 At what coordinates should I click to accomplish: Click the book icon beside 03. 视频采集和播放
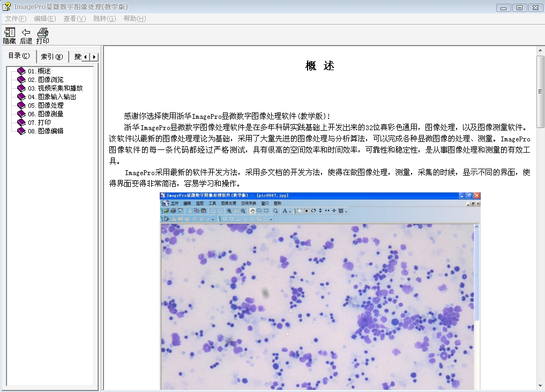(x=21, y=88)
